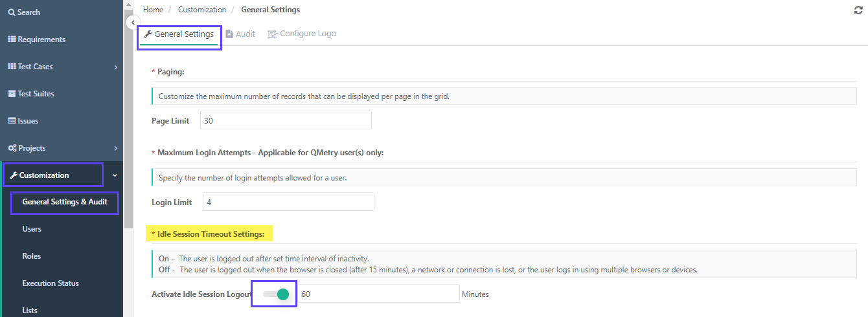
Task: Open Users under Customization
Action: [x=32, y=229]
